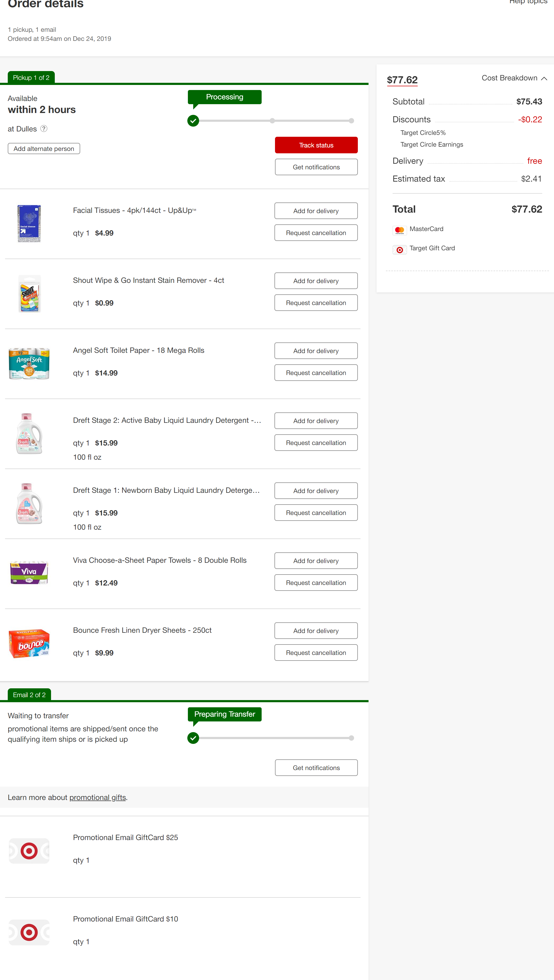Open the promotional gifts link
This screenshot has width=554, height=980.
(98, 797)
